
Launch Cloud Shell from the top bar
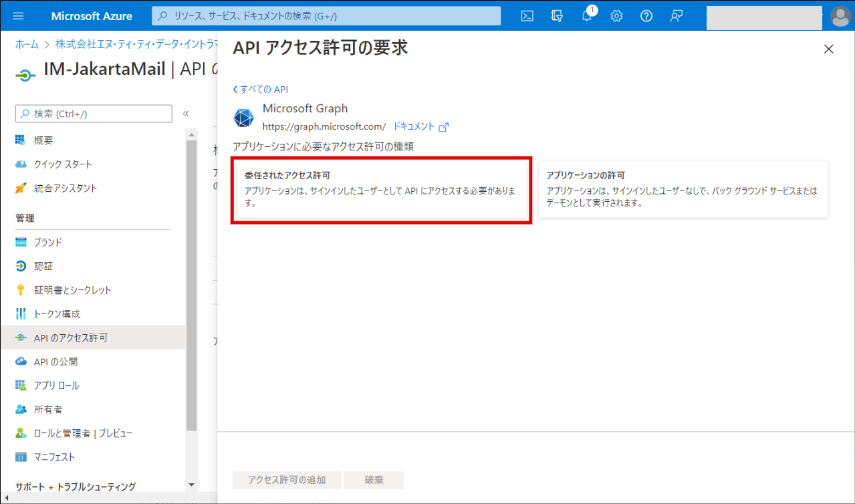pos(527,16)
